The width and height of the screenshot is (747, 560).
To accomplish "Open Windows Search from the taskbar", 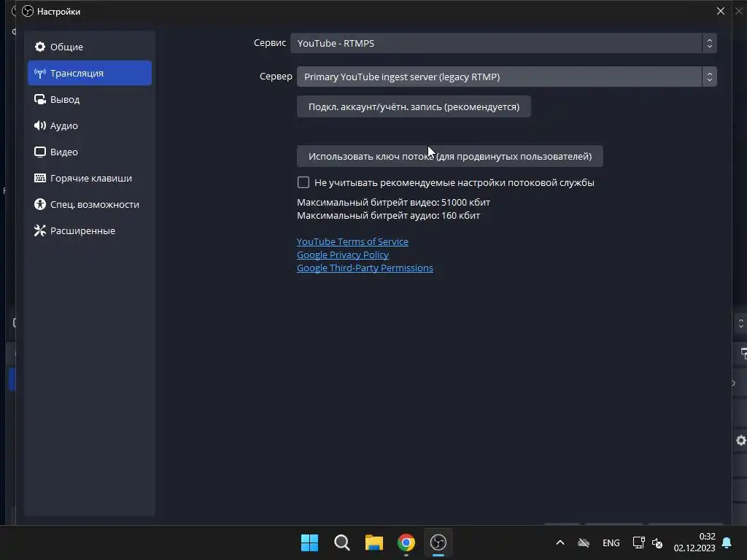I will [342, 542].
